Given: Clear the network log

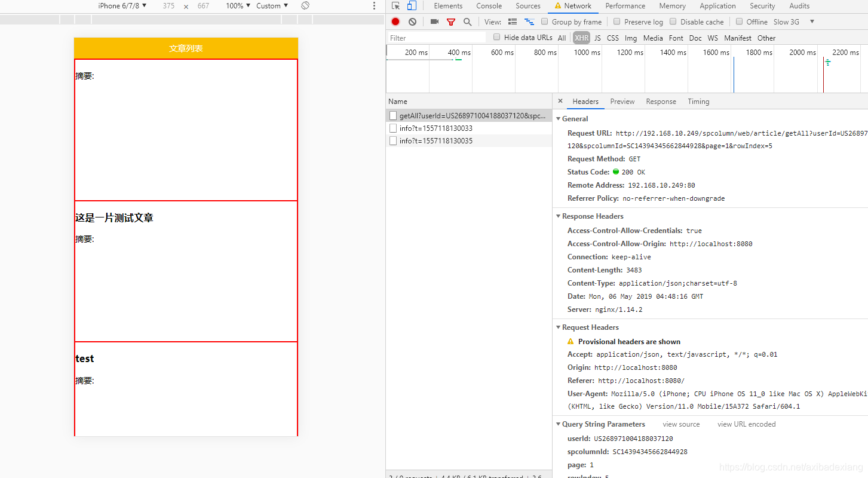Looking at the screenshot, I should (x=412, y=22).
